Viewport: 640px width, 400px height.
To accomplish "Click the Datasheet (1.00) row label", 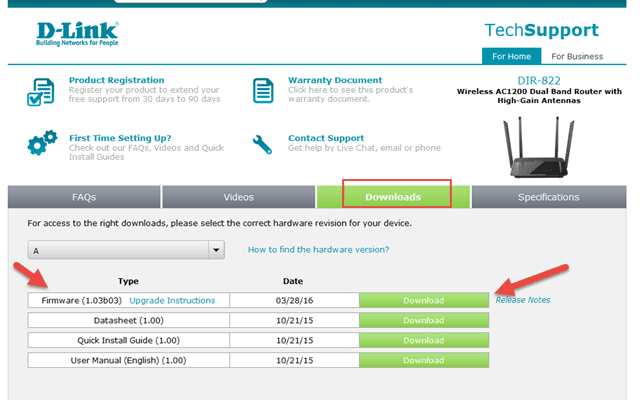I will [x=129, y=320].
